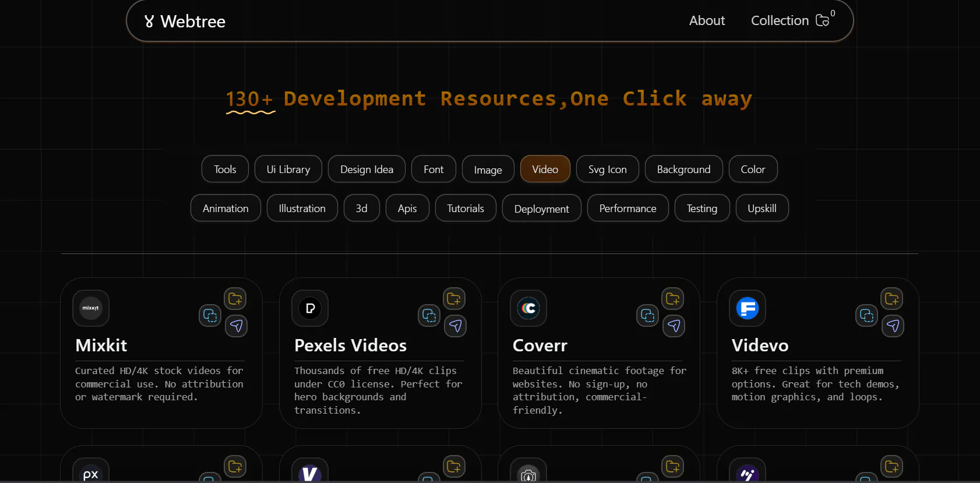The image size is (980, 483).
Task: Select the Ui Library category
Action: pos(288,169)
